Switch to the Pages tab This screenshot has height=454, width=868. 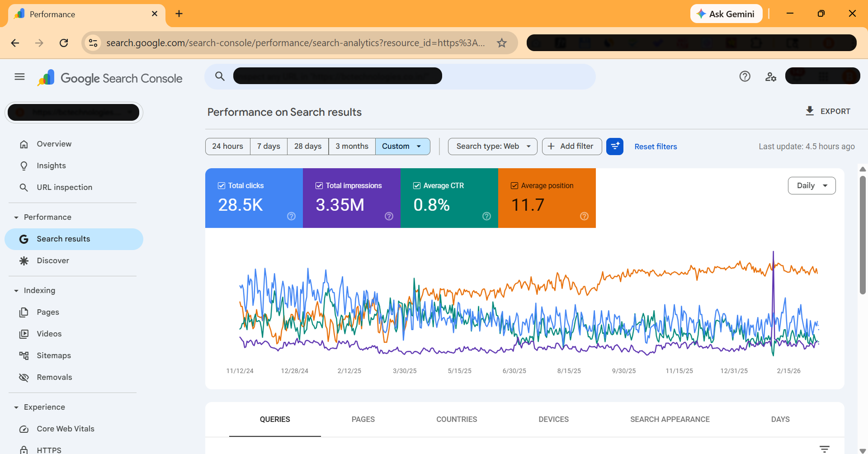(363, 419)
